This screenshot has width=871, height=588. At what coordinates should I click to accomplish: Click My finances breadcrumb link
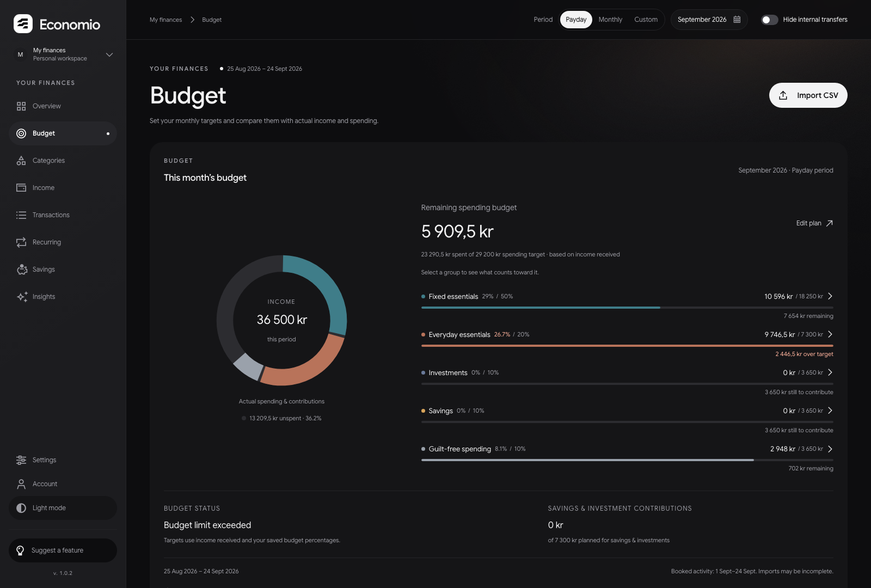tap(166, 20)
